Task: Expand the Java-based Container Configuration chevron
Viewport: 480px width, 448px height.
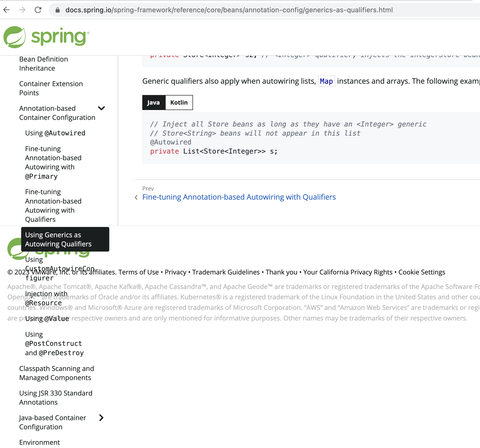Action: click(x=101, y=418)
